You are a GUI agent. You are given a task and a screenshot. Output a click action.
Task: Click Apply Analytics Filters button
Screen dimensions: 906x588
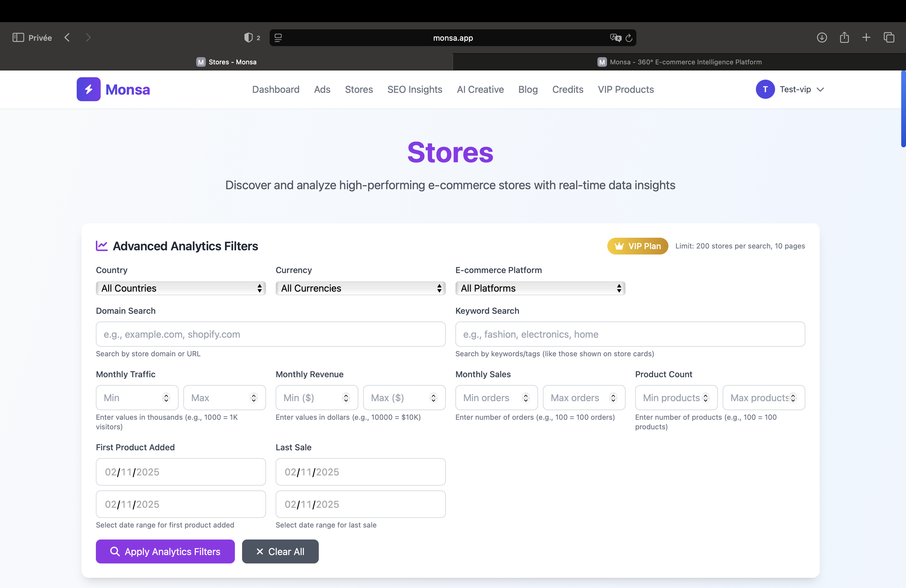(x=165, y=551)
